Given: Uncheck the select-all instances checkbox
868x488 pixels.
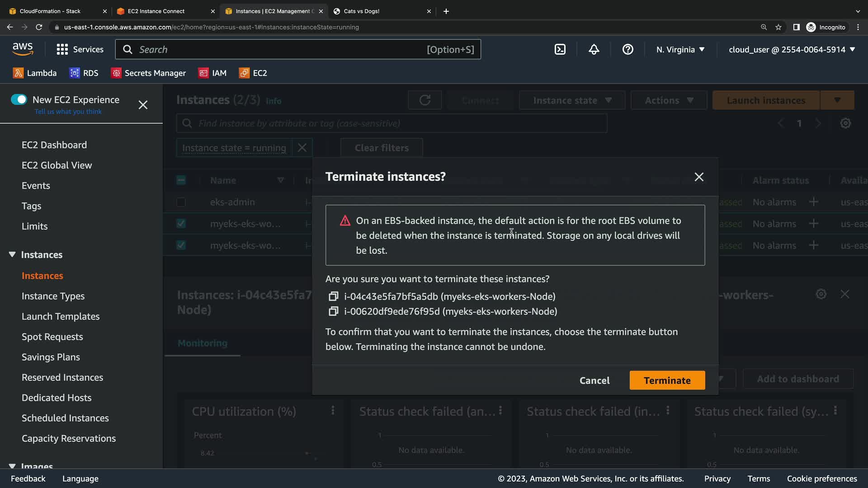Looking at the screenshot, I should [x=181, y=180].
